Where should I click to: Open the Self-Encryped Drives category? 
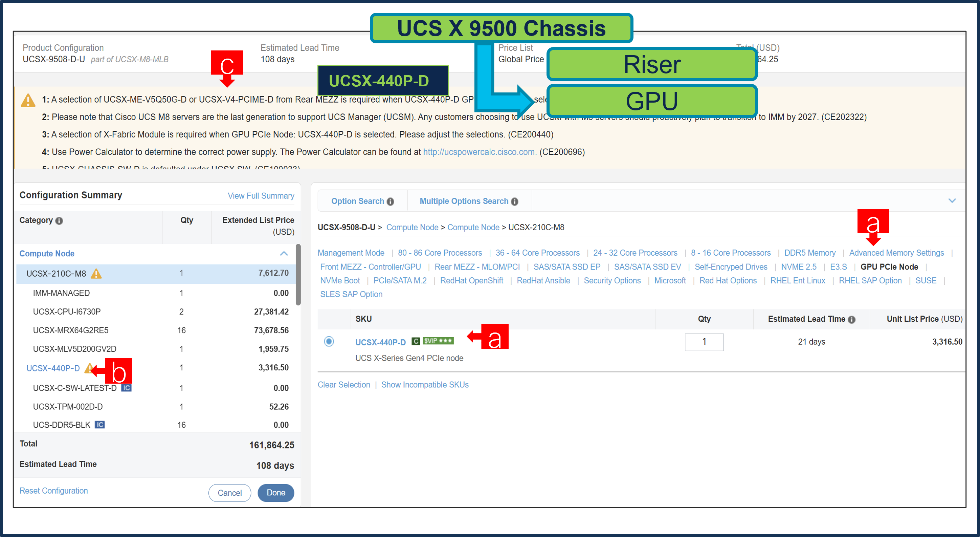point(731,267)
